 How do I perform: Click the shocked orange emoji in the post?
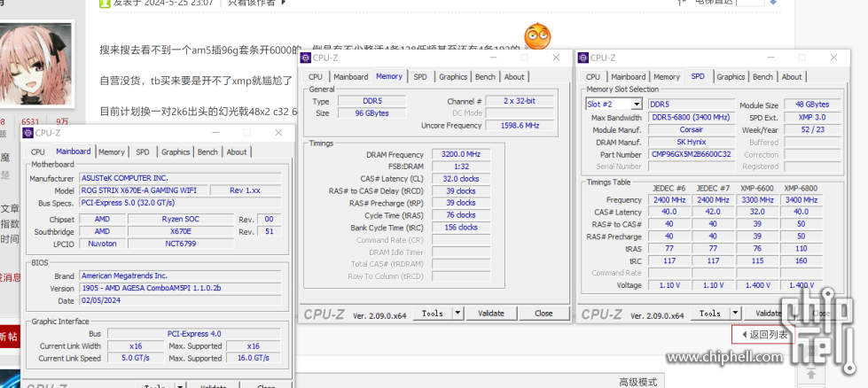[x=537, y=36]
